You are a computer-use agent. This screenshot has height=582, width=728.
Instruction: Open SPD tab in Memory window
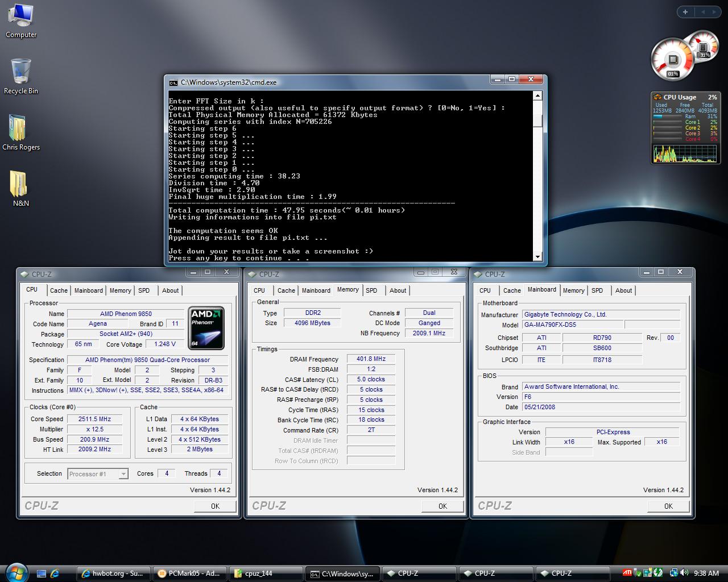pyautogui.click(x=371, y=290)
